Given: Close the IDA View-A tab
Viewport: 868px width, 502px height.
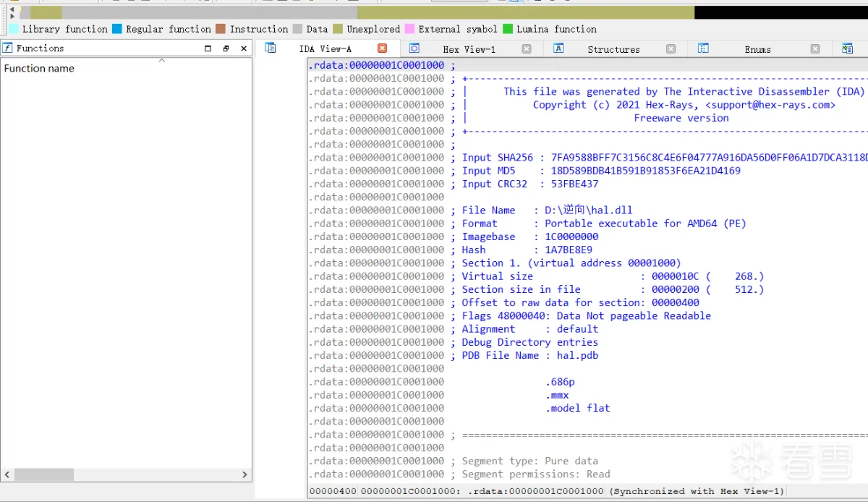Looking at the screenshot, I should pos(383,48).
